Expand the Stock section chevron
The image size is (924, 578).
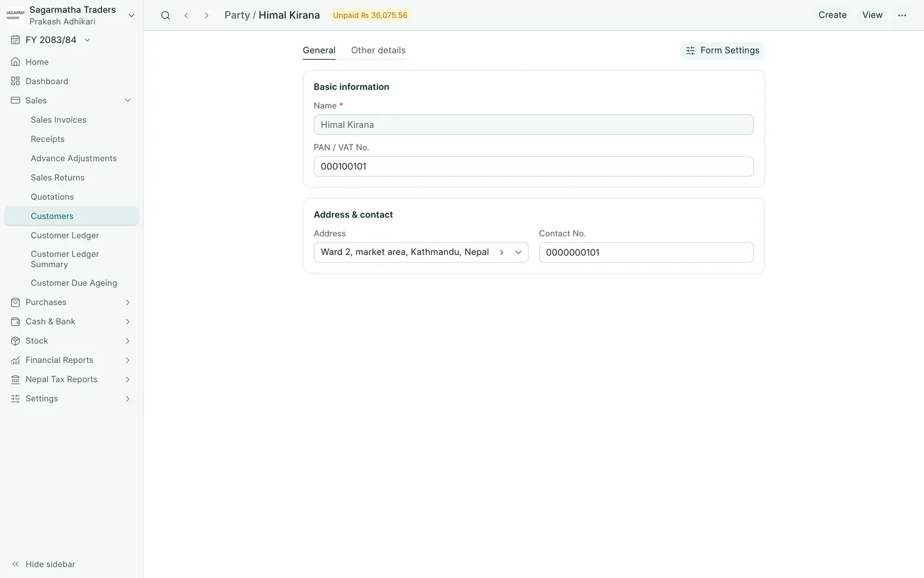point(128,341)
